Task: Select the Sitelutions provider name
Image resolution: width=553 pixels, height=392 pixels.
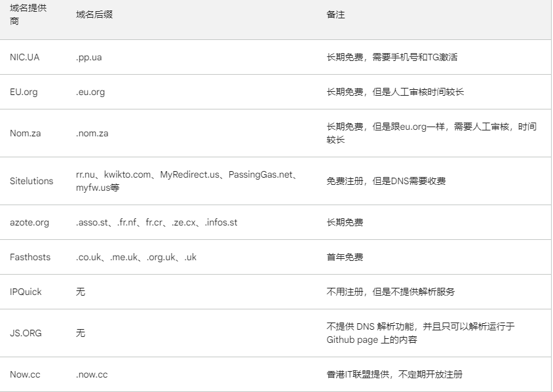Action: click(x=31, y=181)
